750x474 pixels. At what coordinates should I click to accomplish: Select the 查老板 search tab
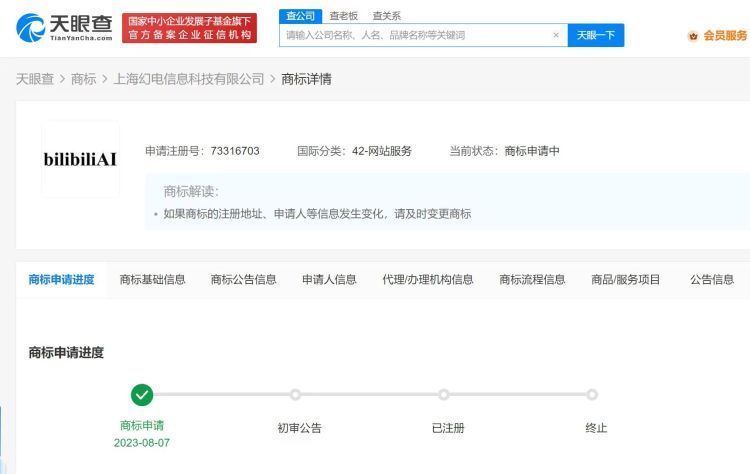[343, 16]
